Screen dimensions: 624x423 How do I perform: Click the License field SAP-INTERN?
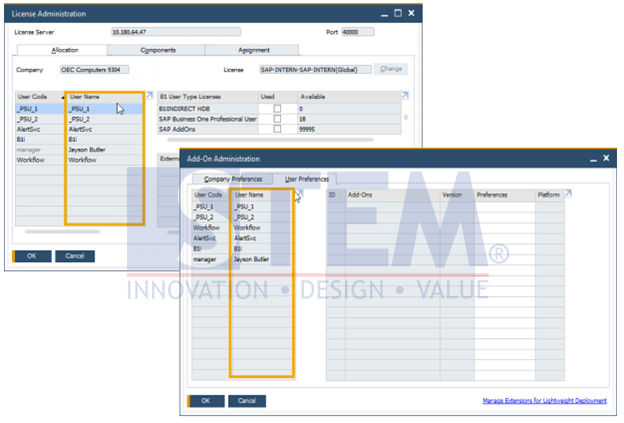click(315, 70)
